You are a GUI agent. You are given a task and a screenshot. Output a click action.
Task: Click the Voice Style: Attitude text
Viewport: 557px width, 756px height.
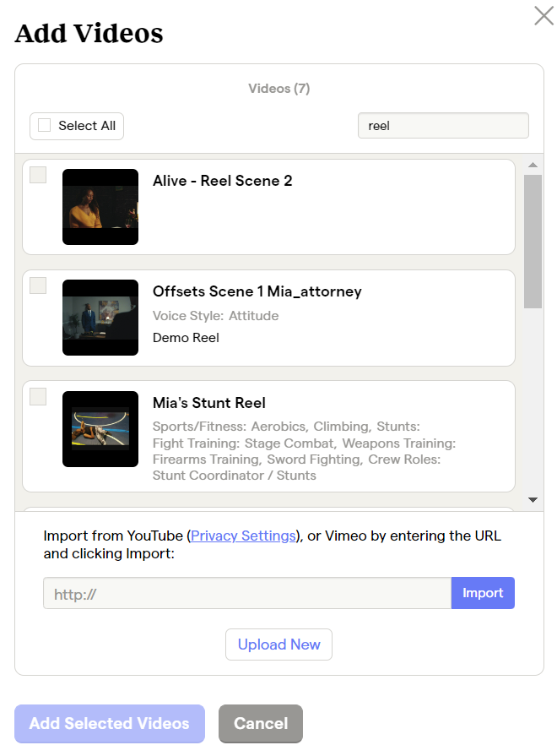(216, 316)
